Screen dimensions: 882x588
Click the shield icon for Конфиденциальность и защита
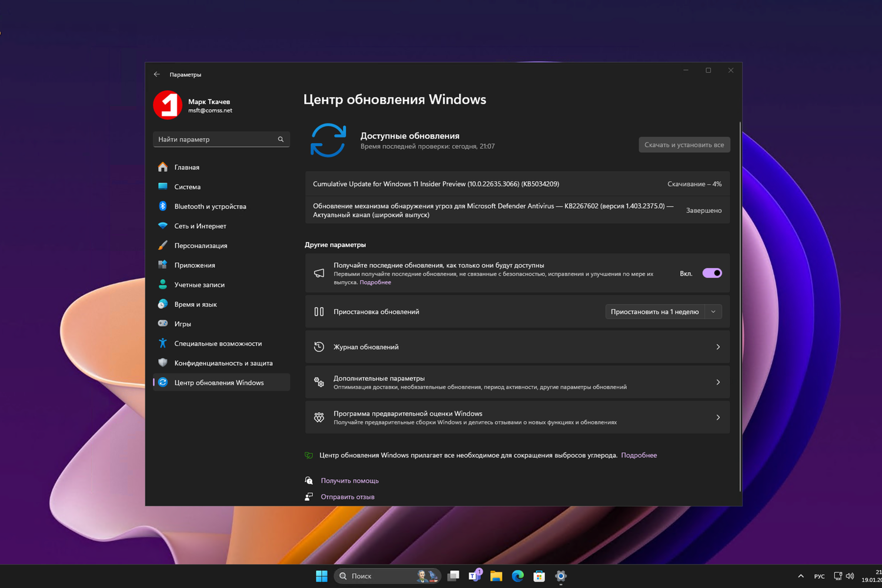(x=163, y=363)
